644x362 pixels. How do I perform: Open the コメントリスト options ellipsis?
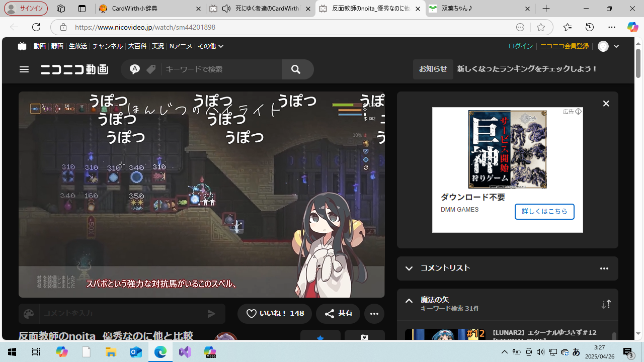tap(604, 268)
